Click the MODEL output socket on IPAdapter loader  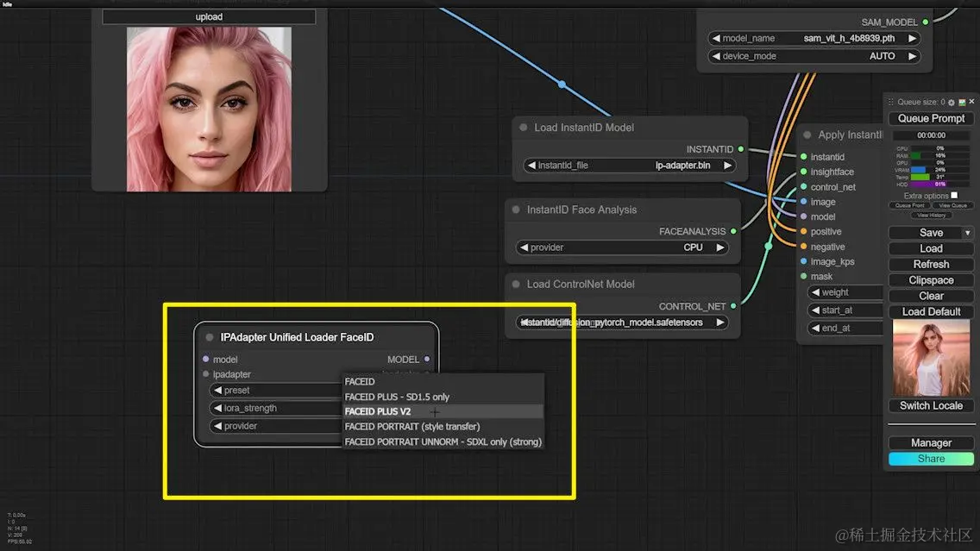[x=427, y=360]
